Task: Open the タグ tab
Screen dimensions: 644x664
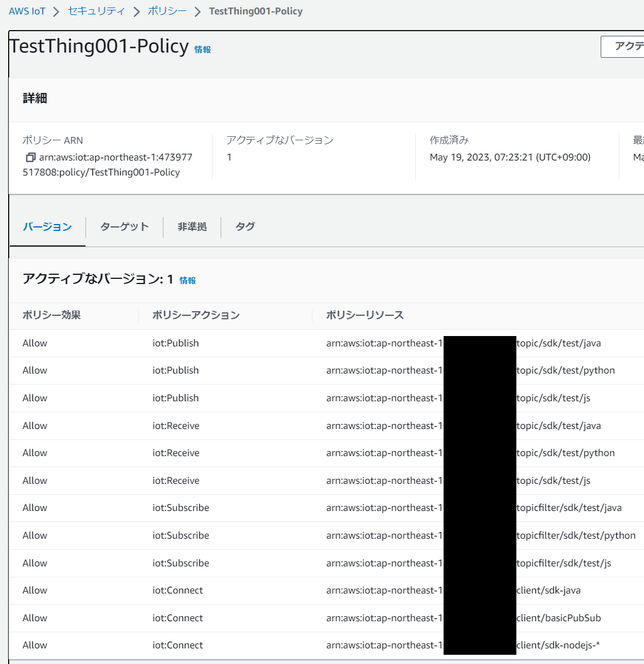Action: [244, 227]
